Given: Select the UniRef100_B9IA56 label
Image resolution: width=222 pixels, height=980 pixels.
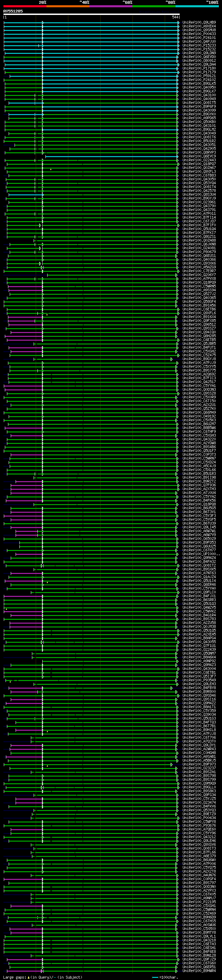Looking at the screenshot, I should [199, 306].
